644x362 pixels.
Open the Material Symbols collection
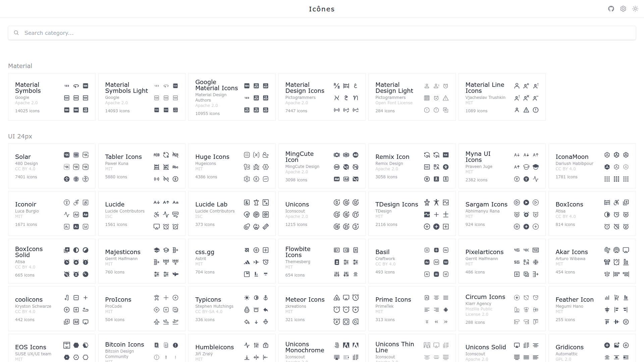click(x=52, y=97)
